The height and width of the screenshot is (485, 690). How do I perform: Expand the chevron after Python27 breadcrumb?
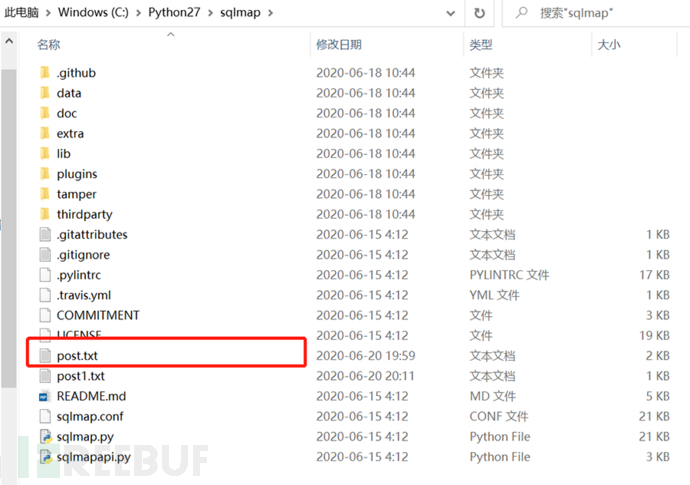click(x=210, y=13)
